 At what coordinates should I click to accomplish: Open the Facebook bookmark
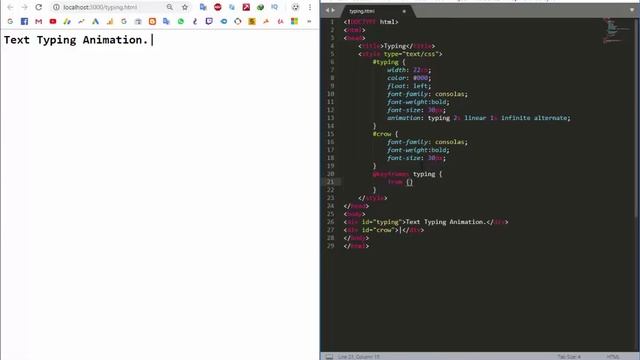pyautogui.click(x=24, y=21)
